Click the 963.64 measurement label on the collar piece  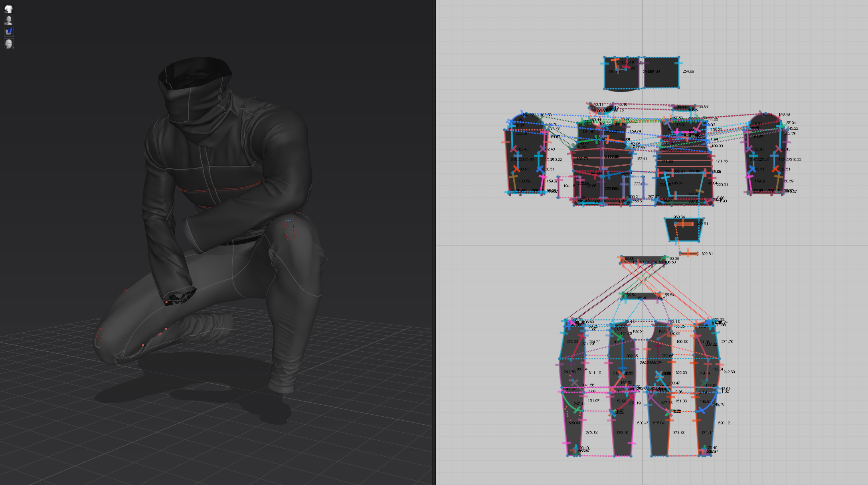point(678,218)
